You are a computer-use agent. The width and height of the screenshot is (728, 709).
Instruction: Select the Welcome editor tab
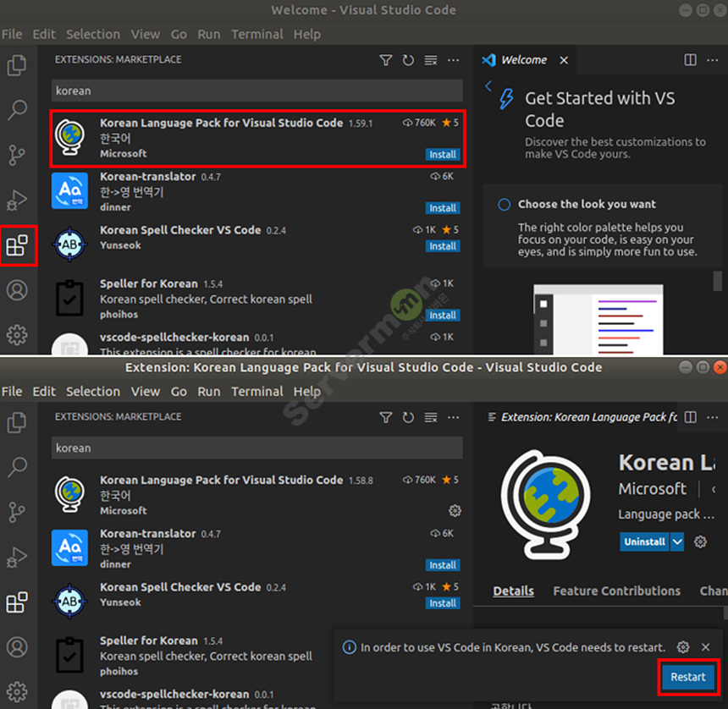point(523,60)
